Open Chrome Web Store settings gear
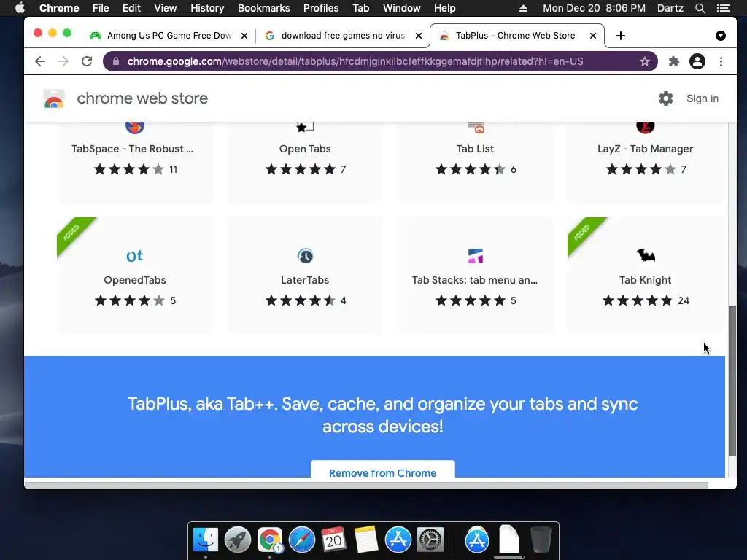The image size is (747, 560). coord(666,98)
